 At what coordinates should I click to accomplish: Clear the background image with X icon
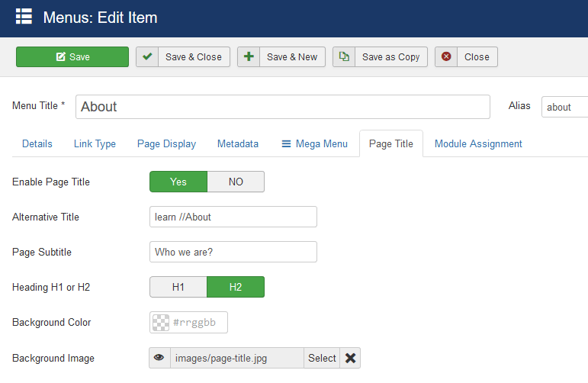coord(351,358)
